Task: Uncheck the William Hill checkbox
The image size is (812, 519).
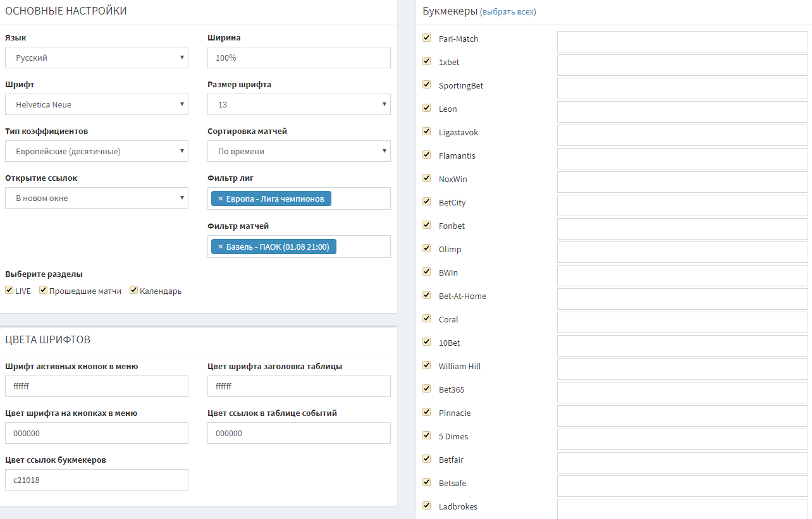Action: pos(426,365)
